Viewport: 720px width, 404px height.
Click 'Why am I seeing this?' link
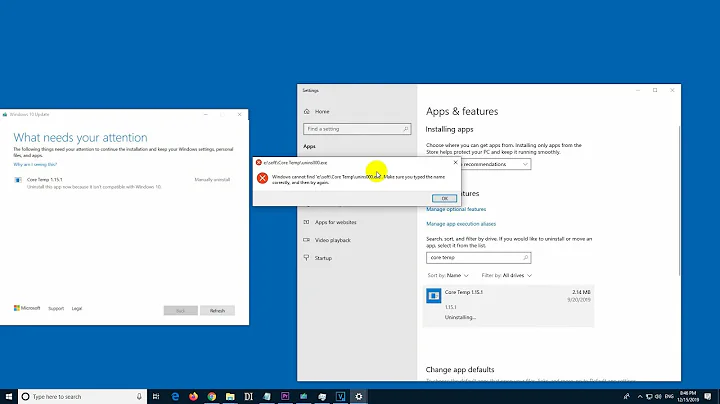coord(35,164)
